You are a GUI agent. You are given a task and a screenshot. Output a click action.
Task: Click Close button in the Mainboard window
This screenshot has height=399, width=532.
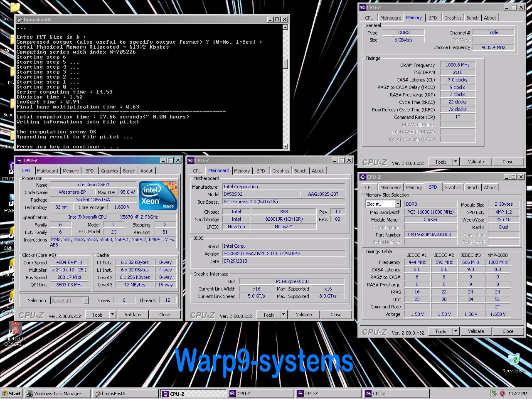point(336,315)
